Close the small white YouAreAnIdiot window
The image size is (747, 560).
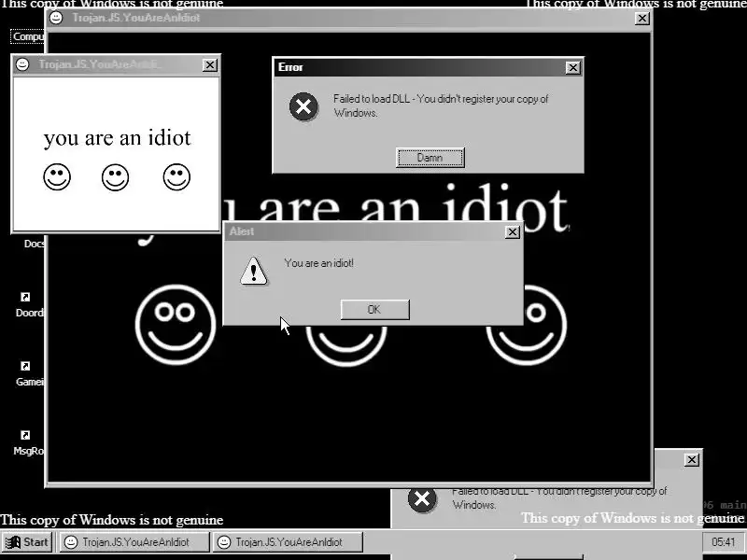[209, 64]
